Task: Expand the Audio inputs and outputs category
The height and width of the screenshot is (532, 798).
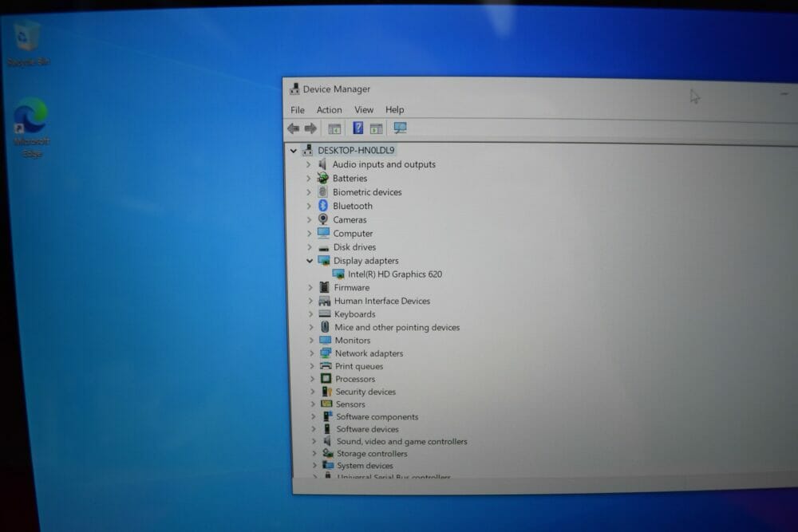Action: pyautogui.click(x=308, y=164)
